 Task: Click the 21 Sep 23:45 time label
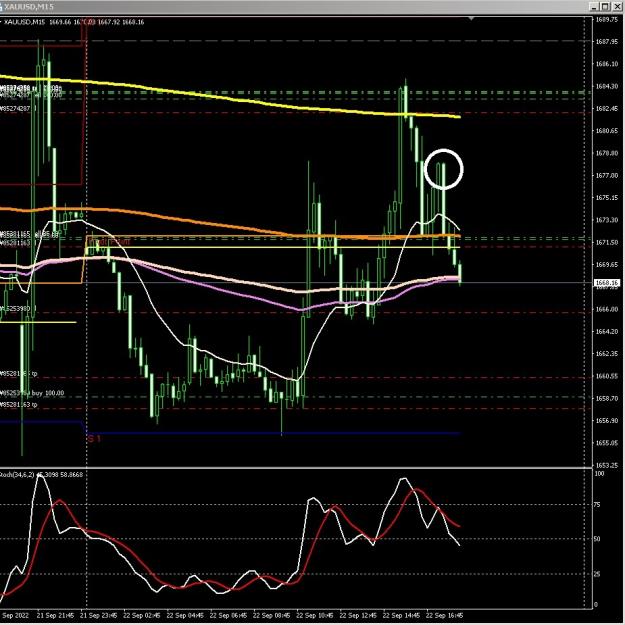[x=98, y=615]
